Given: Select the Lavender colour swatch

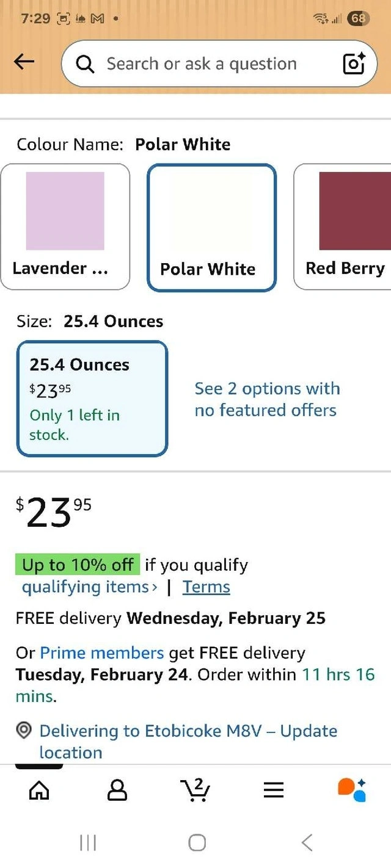Looking at the screenshot, I should (65, 226).
